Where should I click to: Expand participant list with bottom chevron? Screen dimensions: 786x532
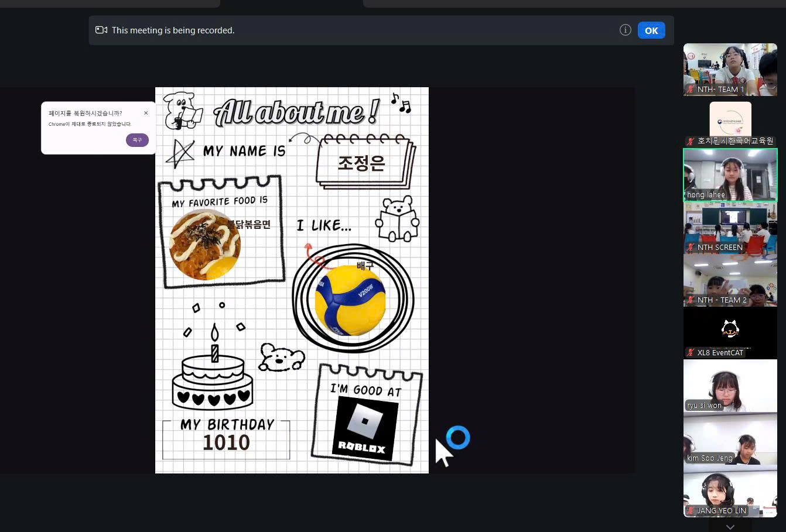click(x=730, y=526)
